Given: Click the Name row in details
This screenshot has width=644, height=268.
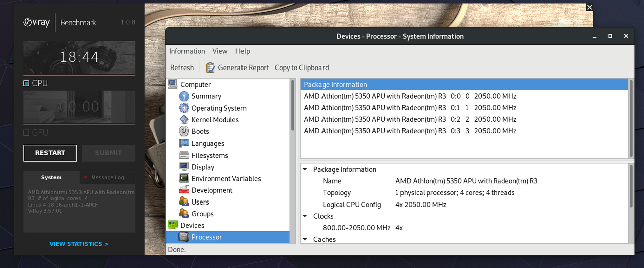Looking at the screenshot, I should pyautogui.click(x=464, y=181).
